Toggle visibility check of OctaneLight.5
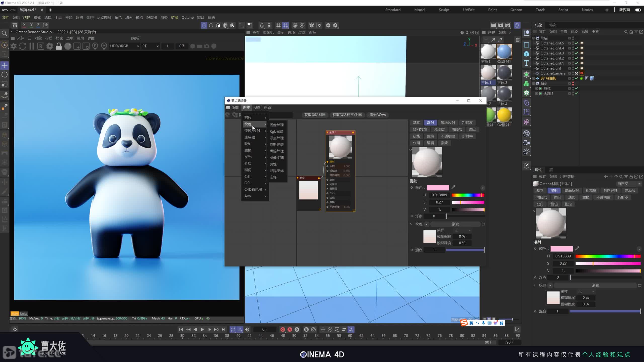 (576, 43)
